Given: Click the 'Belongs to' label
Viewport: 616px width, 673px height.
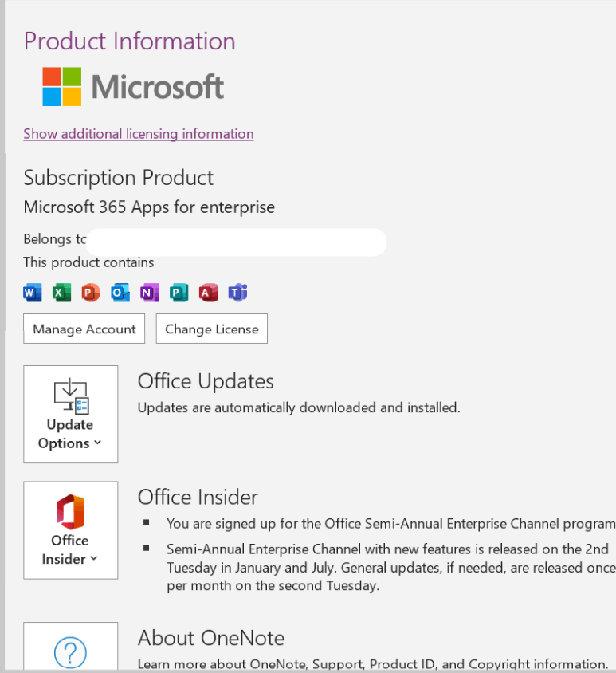Looking at the screenshot, I should tap(55, 239).
